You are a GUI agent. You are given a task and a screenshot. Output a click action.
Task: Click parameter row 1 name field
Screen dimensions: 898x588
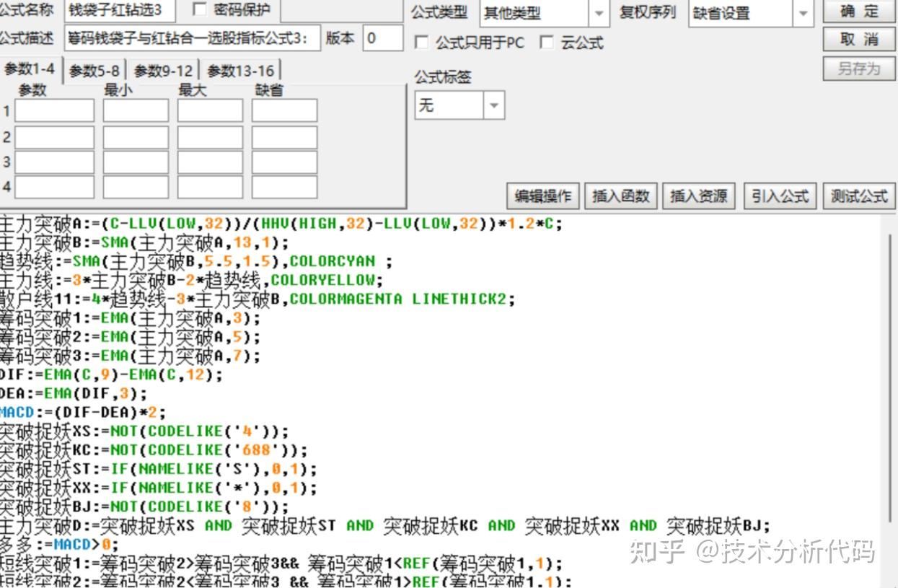click(x=55, y=110)
